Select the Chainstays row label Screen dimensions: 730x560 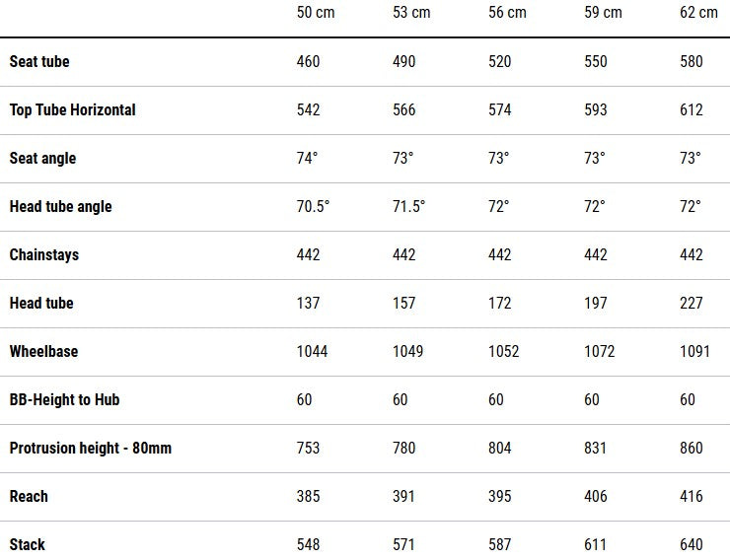[x=43, y=254]
